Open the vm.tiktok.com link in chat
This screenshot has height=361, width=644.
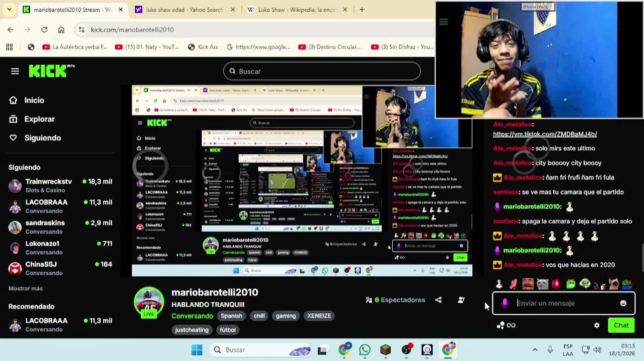point(545,134)
